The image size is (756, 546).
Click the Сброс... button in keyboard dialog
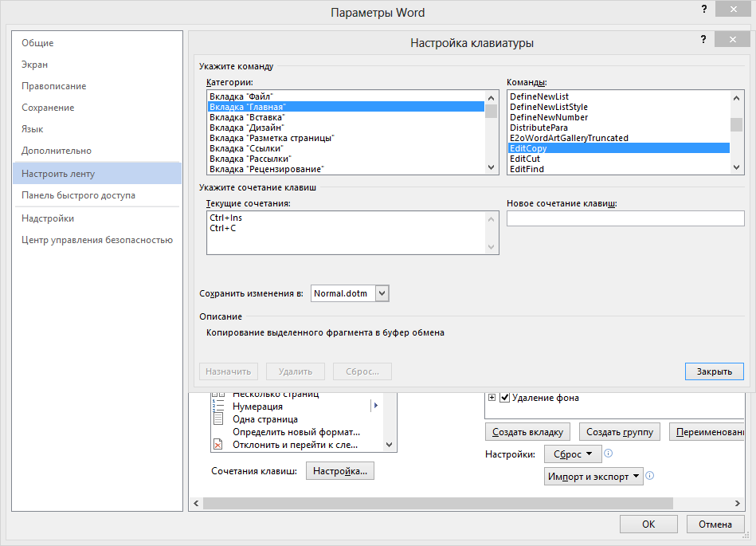362,371
